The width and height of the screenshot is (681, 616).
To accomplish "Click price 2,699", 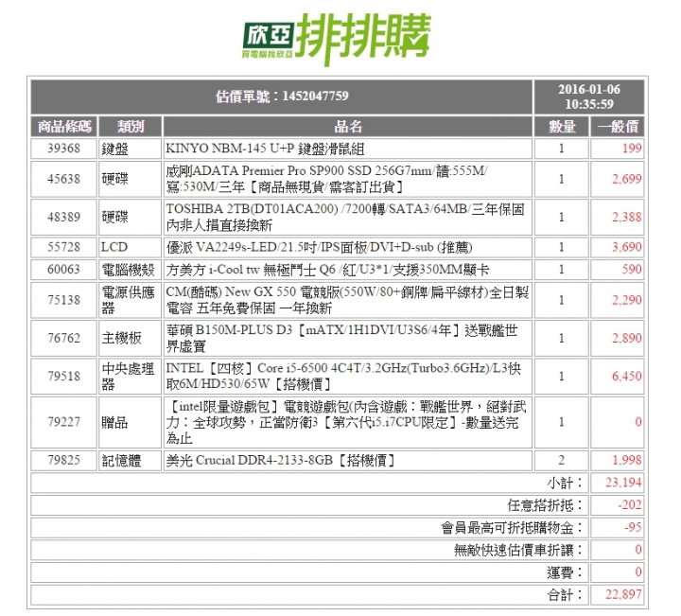I will coord(627,179).
